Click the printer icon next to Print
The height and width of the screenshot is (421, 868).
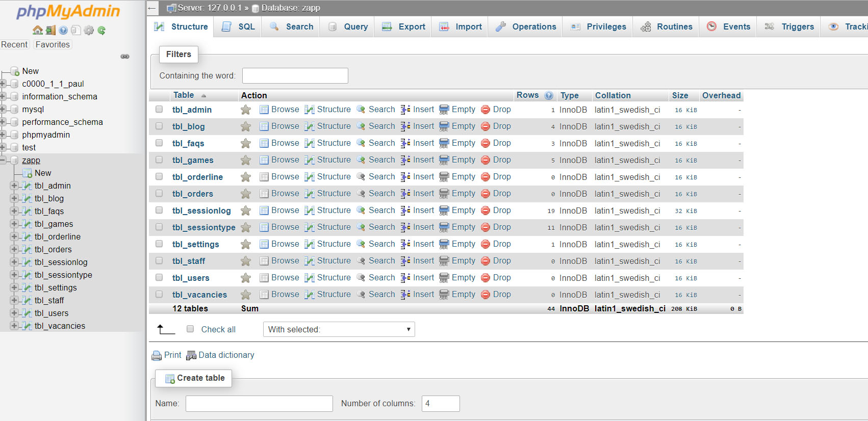coord(157,356)
